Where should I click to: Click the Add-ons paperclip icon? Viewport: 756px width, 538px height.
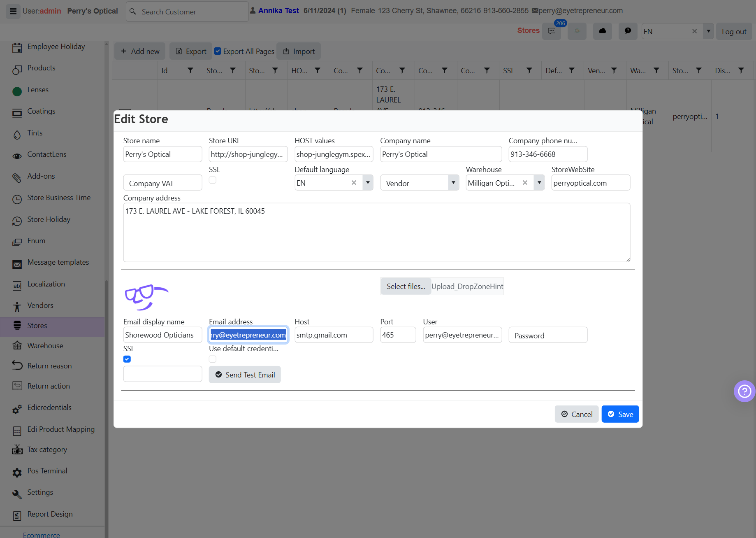[x=17, y=177]
